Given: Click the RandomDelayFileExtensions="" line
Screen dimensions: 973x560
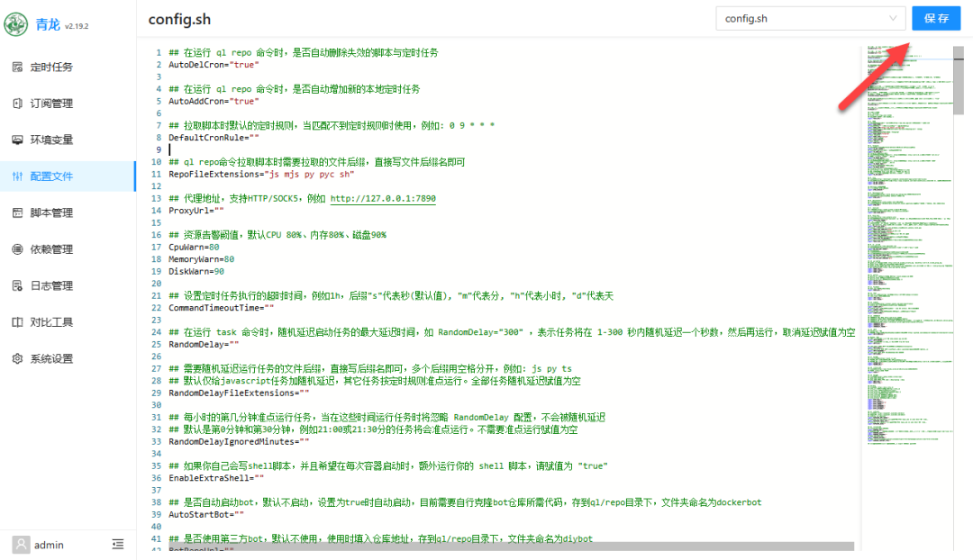Looking at the screenshot, I should (x=239, y=393).
